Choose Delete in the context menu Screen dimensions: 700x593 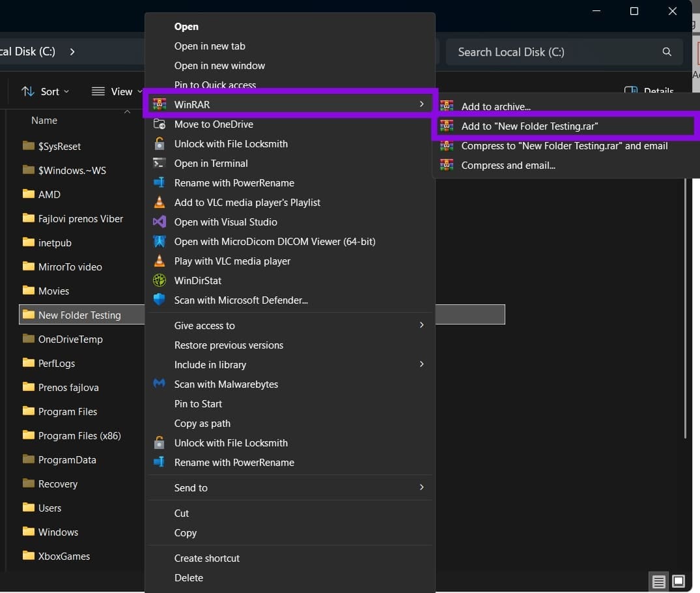point(290,578)
